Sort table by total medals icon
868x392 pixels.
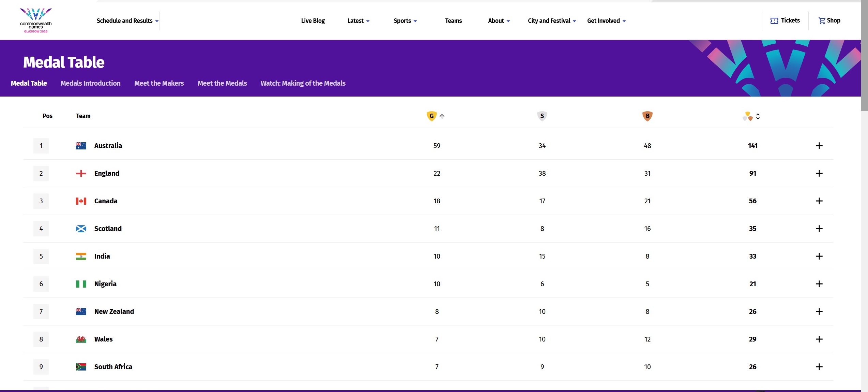click(x=748, y=116)
